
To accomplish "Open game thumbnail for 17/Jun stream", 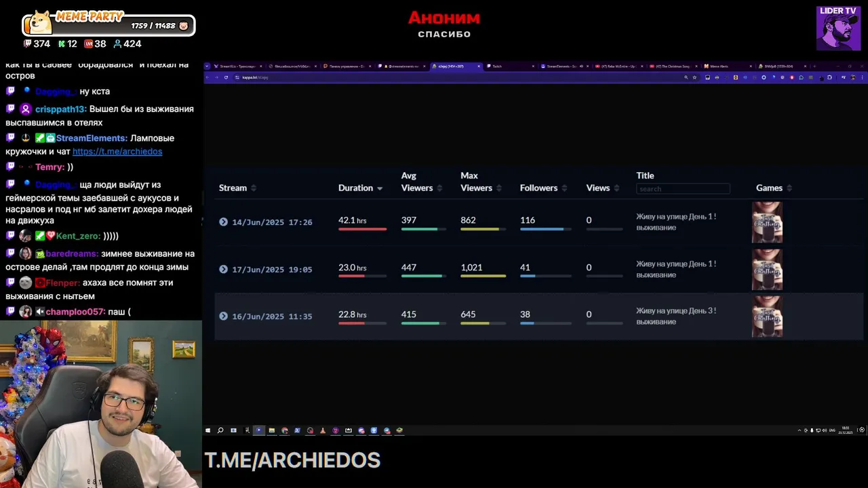I will click(767, 269).
